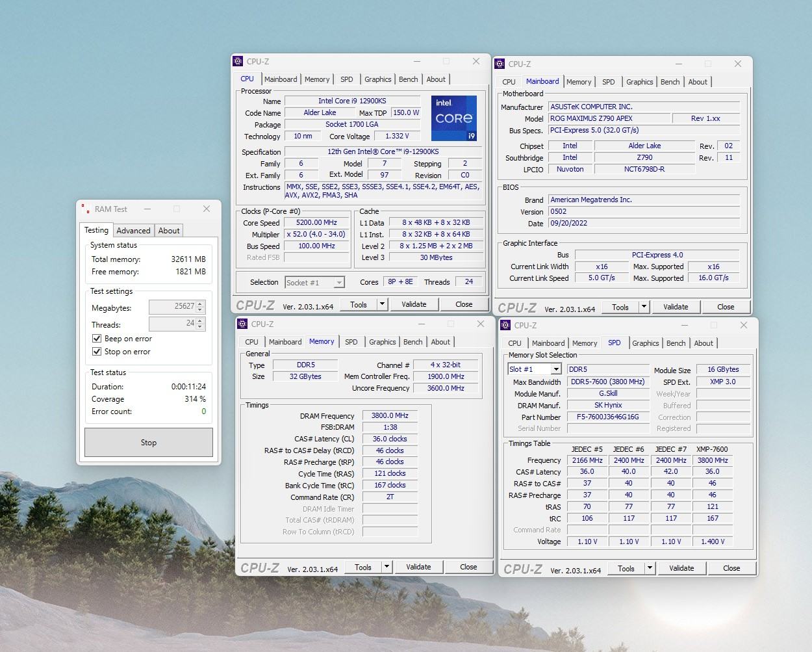
Task: Click the BIOS date 09/20/2022
Action: point(644,223)
